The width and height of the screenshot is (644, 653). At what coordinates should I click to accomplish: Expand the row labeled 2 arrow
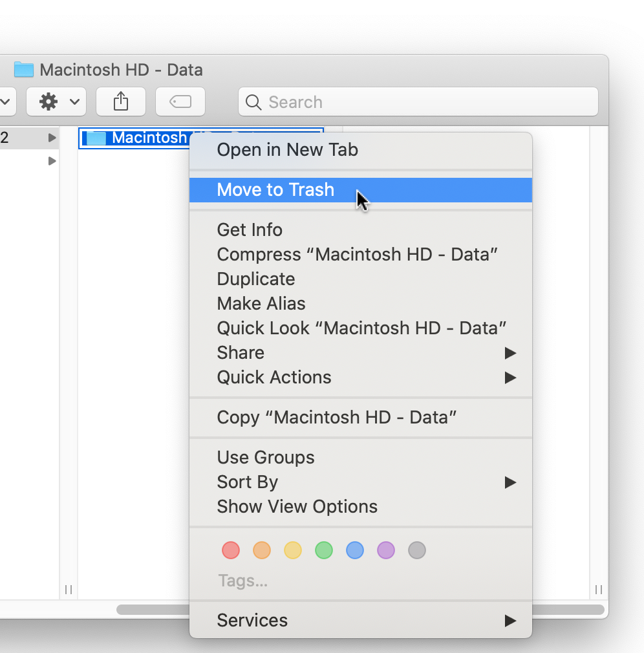52,138
